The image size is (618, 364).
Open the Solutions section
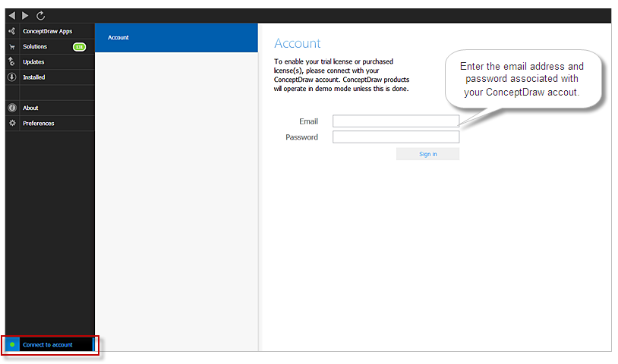click(x=50, y=46)
